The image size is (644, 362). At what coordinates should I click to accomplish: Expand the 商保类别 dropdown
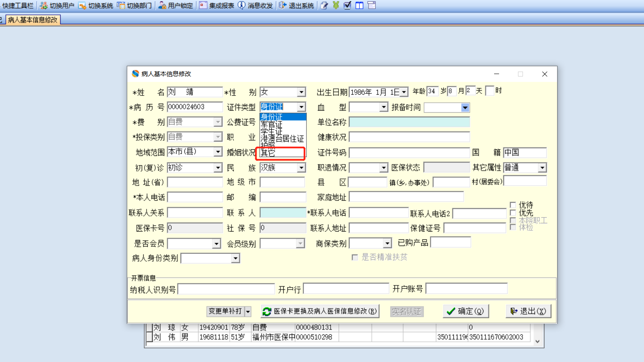point(387,244)
